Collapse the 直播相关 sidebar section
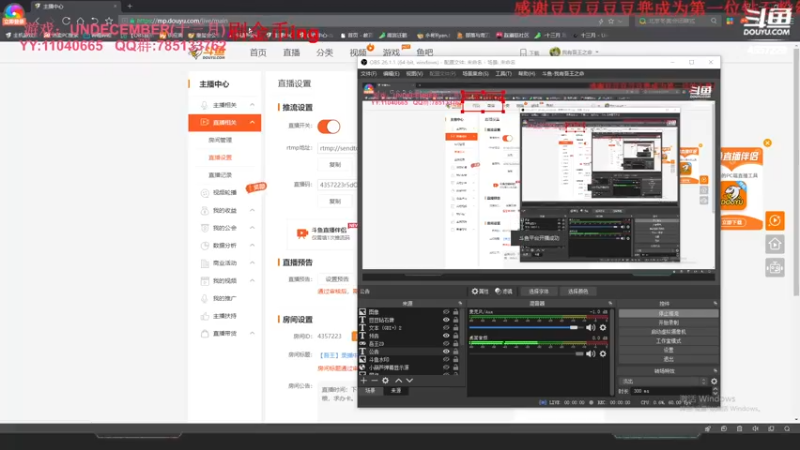This screenshot has width=800, height=450. pos(252,122)
